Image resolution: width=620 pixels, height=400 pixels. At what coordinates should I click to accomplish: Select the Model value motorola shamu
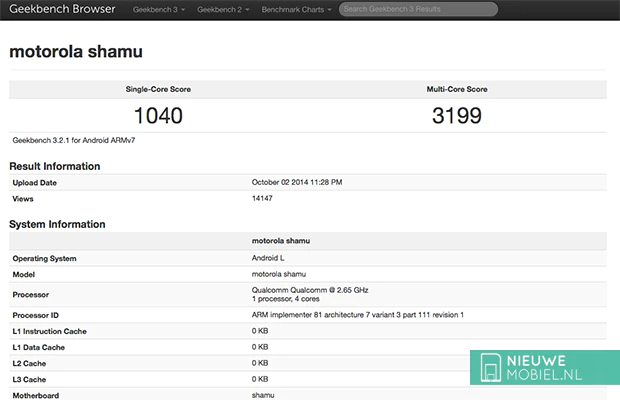click(279, 274)
